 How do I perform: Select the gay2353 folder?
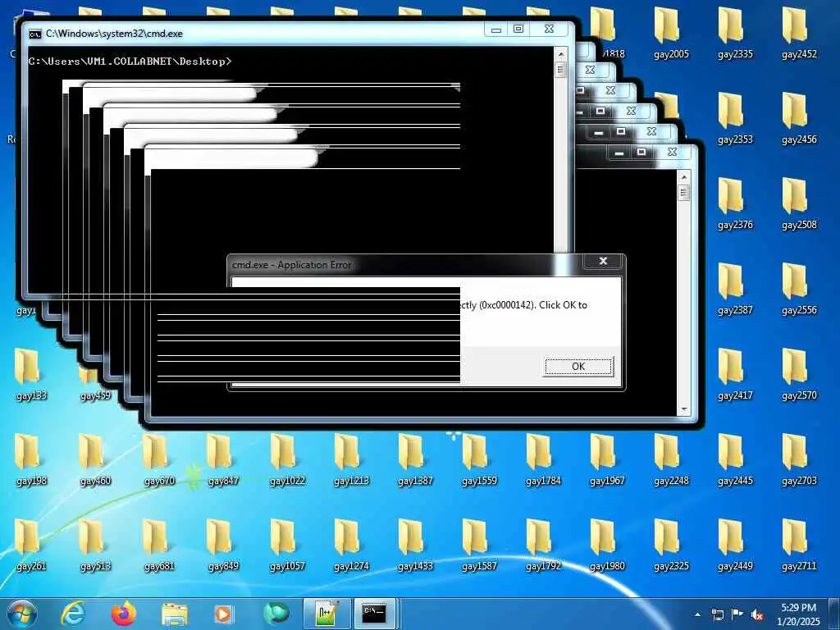(735, 118)
